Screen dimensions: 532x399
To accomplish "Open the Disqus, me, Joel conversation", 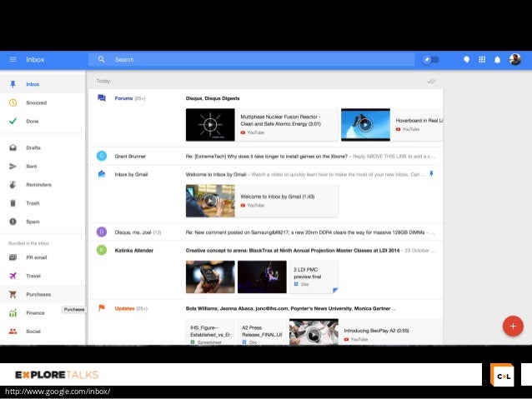I will (266, 232).
